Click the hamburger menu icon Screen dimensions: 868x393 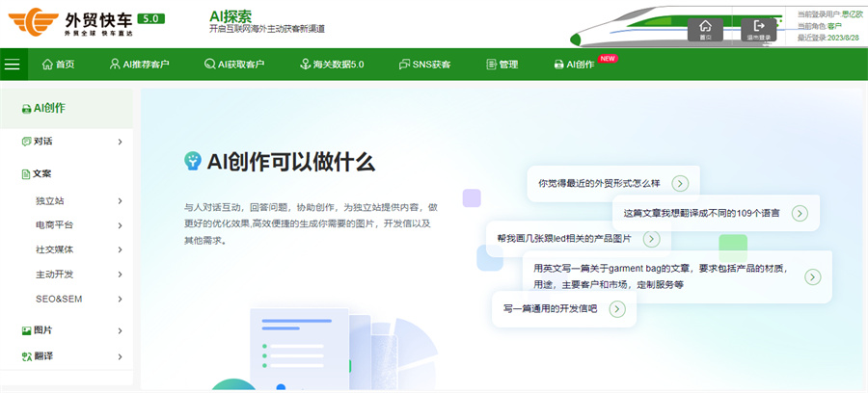pos(12,65)
